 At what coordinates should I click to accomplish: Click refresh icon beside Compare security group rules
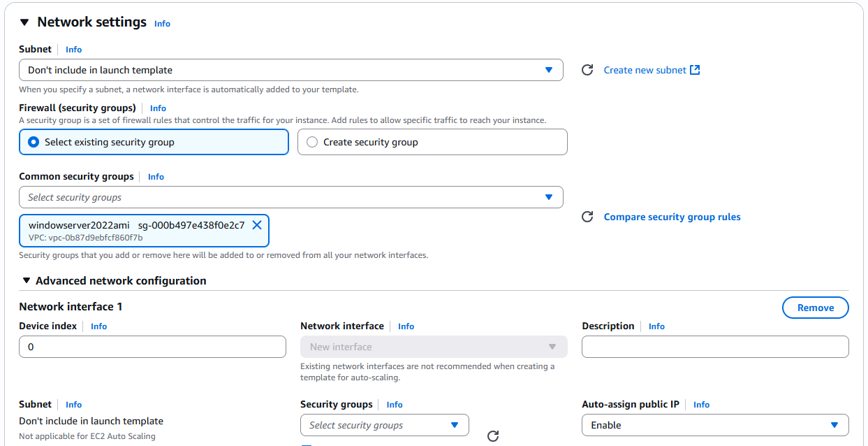pyautogui.click(x=587, y=217)
